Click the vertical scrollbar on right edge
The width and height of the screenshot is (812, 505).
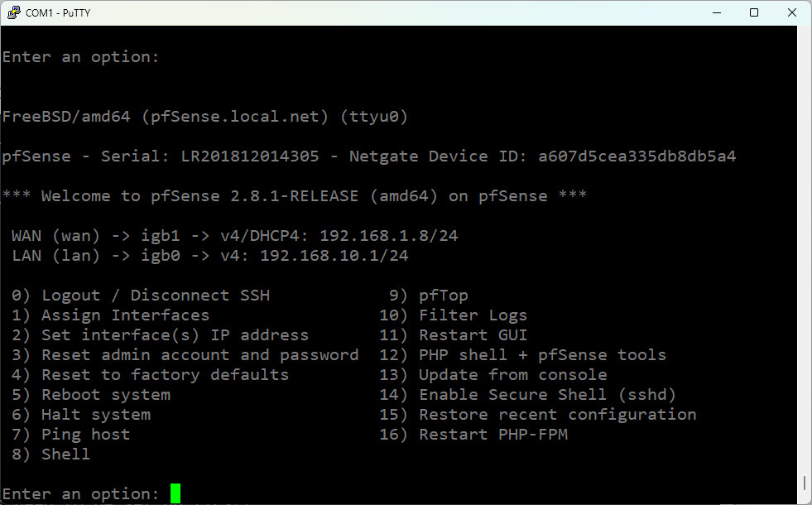pos(805,483)
